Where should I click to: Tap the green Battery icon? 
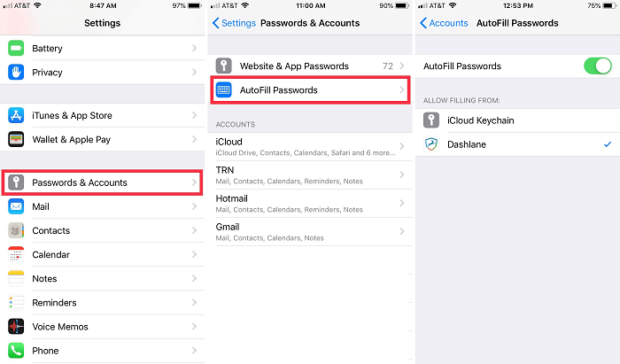[17, 48]
